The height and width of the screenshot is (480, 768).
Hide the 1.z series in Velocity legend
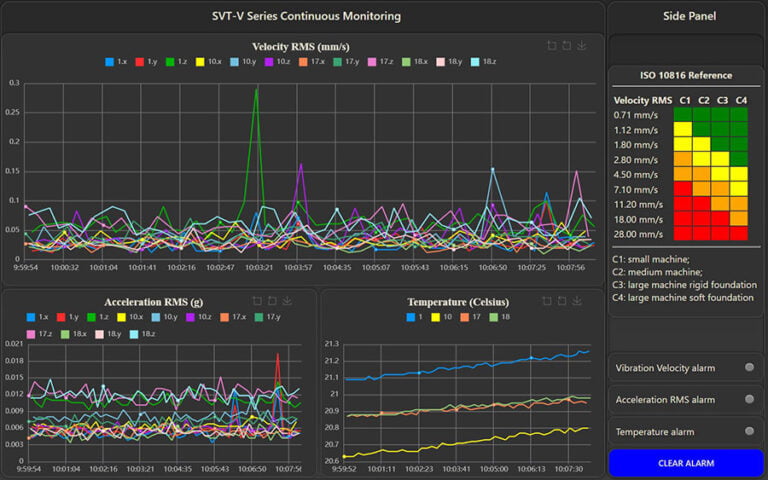point(180,62)
